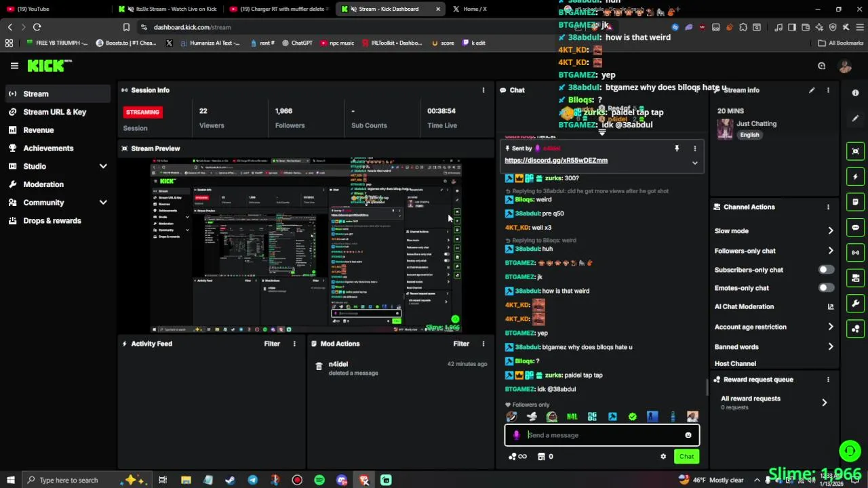Click the English language tag
Image resolution: width=868 pixels, height=488 pixels.
tap(749, 135)
